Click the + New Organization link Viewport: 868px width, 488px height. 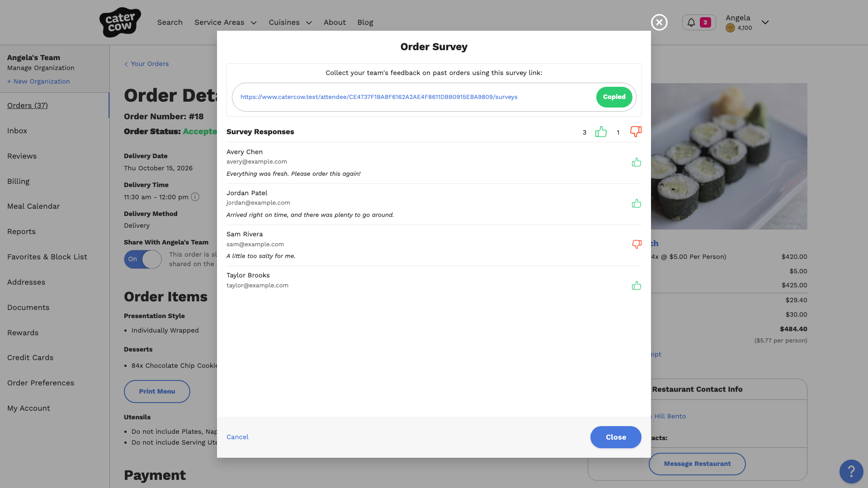point(38,82)
